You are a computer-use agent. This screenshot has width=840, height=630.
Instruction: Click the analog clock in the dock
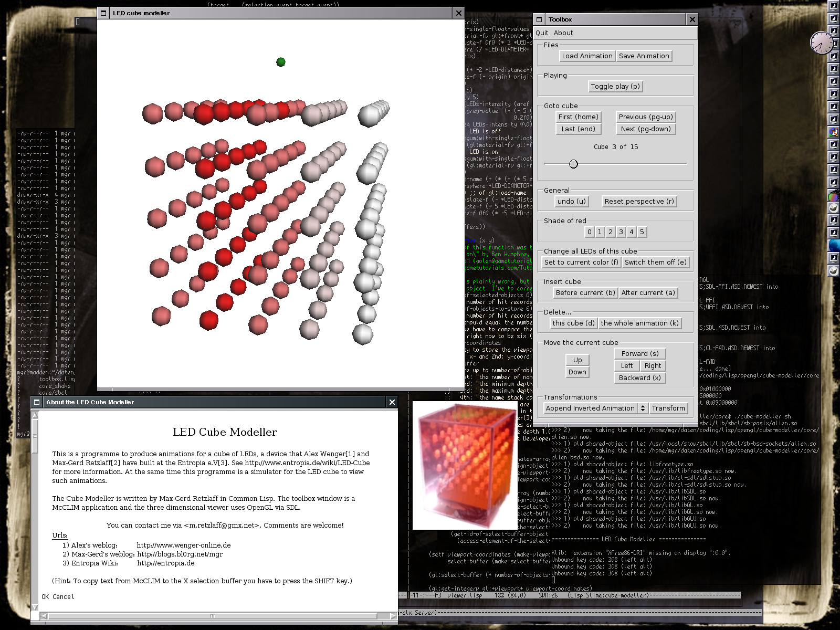(x=822, y=43)
